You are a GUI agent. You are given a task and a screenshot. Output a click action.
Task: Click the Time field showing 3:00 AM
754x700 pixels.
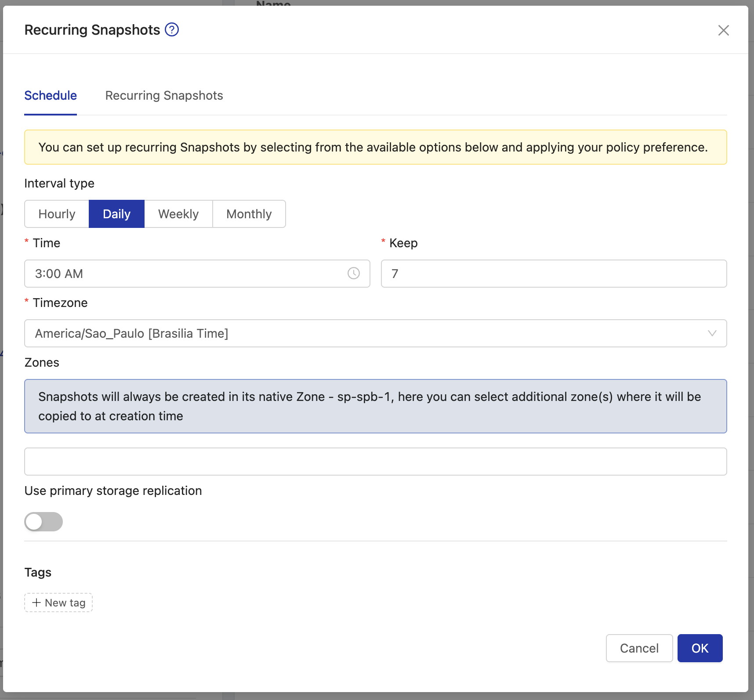click(x=197, y=274)
